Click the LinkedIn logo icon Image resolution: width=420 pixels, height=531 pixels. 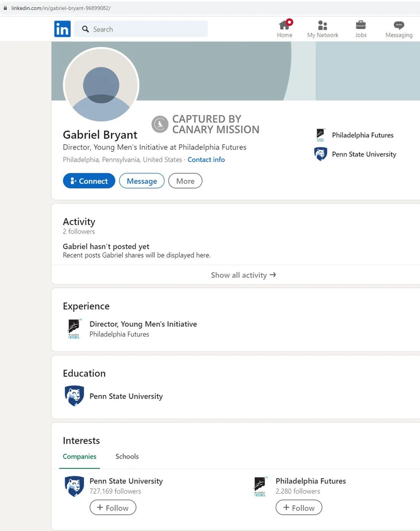(62, 29)
